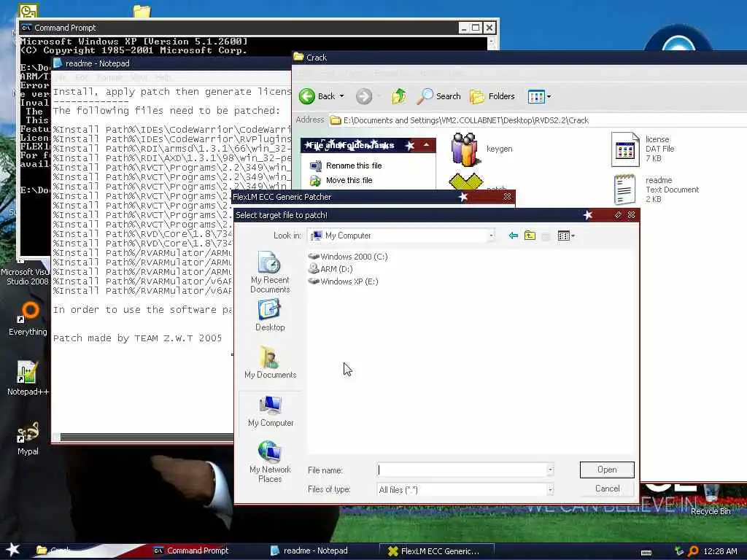Image resolution: width=747 pixels, height=560 pixels.
Task: Open My Recent Documents in places bar
Action: click(270, 273)
